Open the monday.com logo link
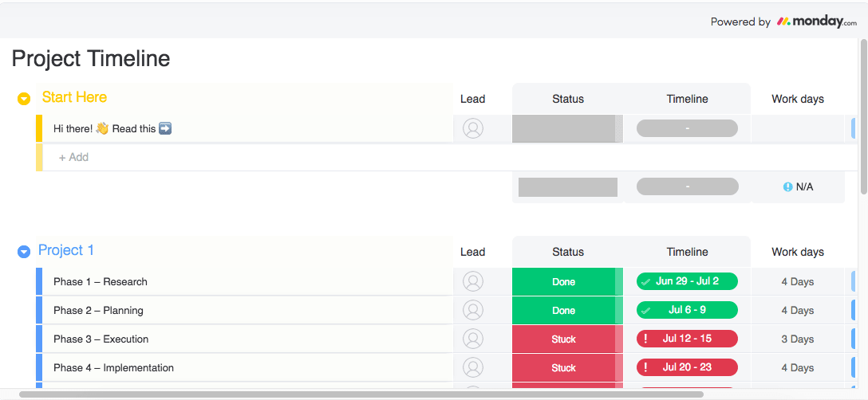The width and height of the screenshot is (868, 400). point(816,22)
